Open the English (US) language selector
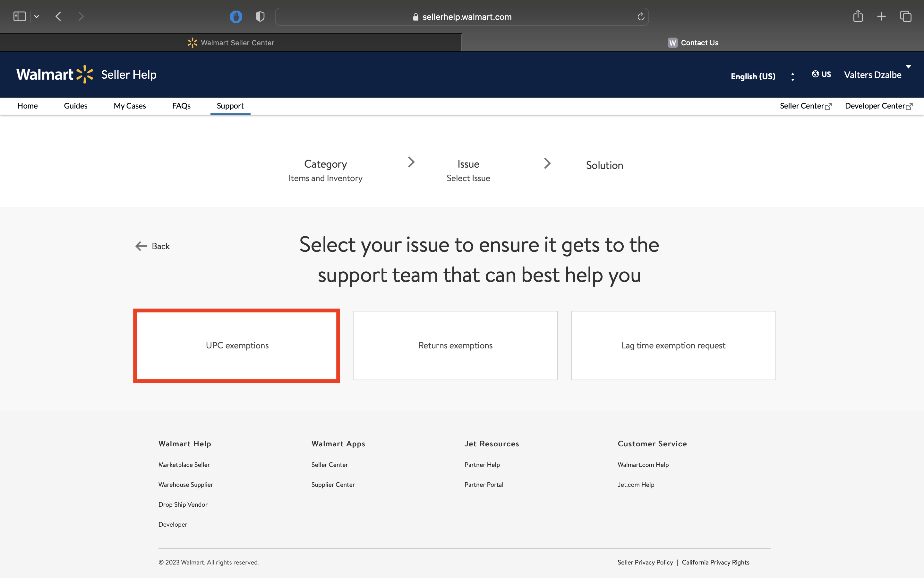 [753, 76]
